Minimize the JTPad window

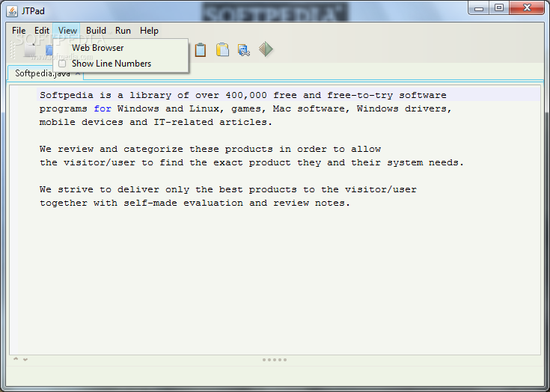coord(479,8)
